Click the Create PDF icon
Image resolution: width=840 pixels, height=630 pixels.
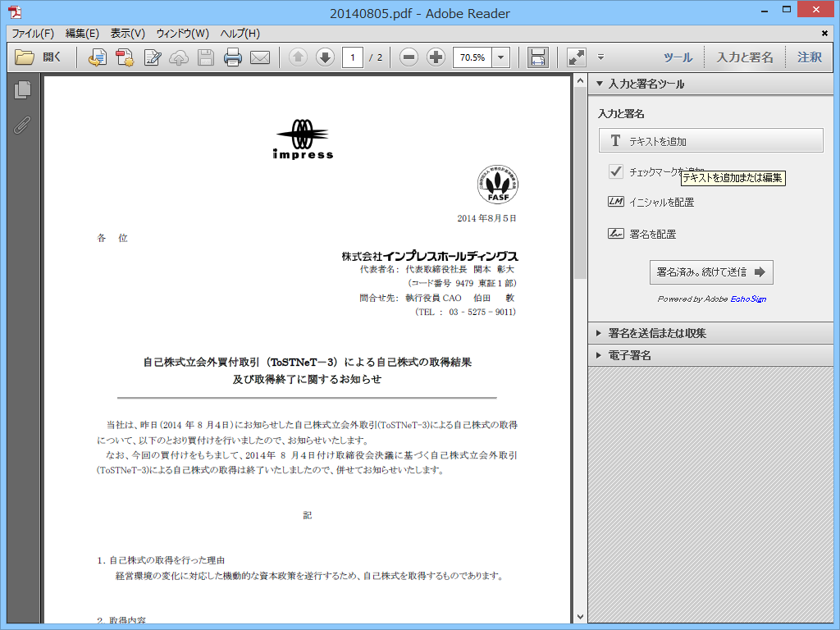point(125,57)
